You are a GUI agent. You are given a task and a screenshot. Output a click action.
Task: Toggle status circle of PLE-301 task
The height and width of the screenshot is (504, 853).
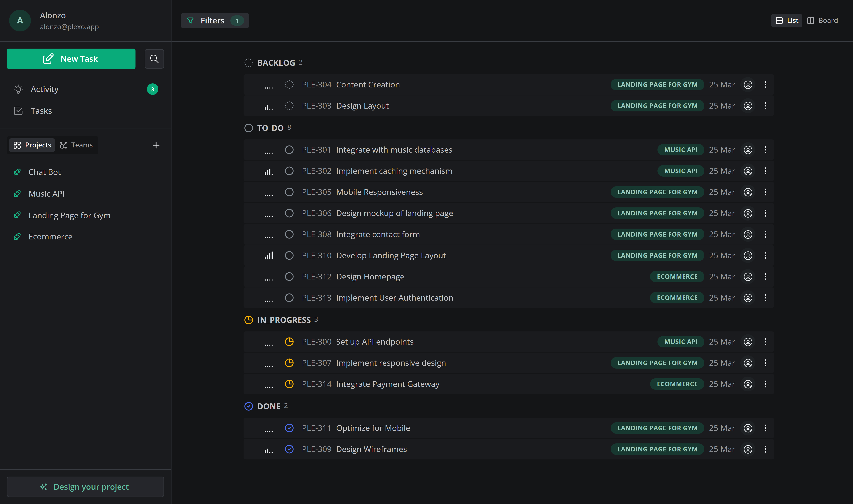(289, 150)
